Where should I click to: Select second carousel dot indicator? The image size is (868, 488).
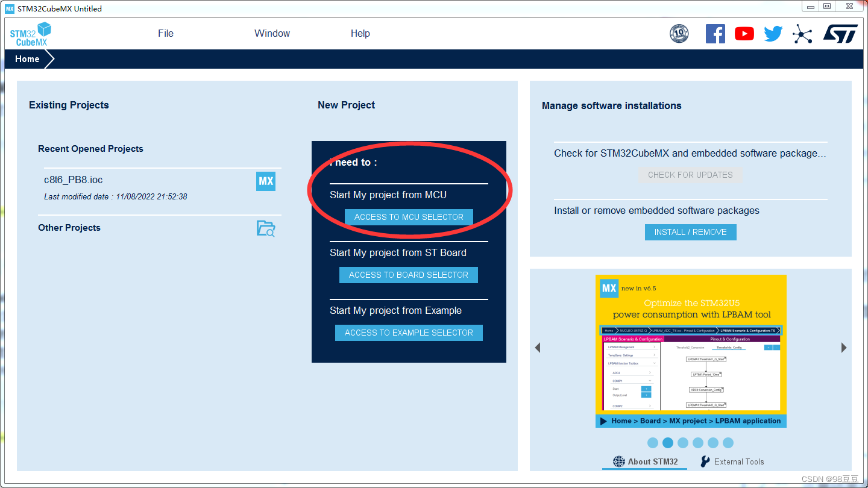668,443
